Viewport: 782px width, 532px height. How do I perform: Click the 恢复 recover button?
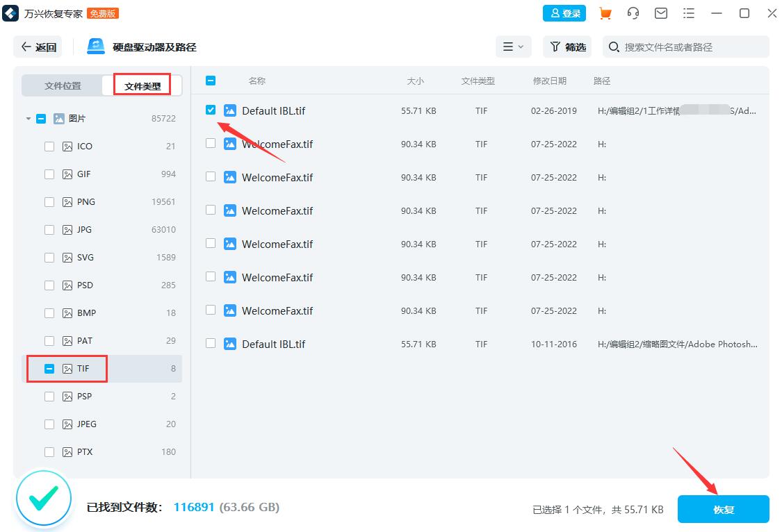coord(723,509)
